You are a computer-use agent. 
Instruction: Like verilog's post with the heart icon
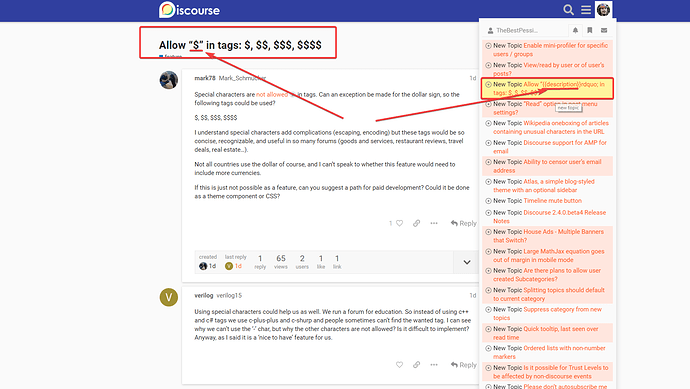[x=400, y=365]
